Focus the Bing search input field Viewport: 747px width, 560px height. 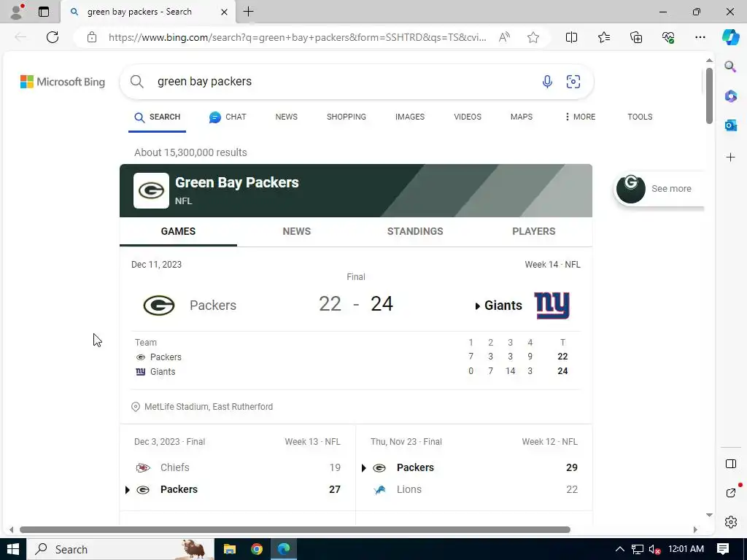click(343, 82)
